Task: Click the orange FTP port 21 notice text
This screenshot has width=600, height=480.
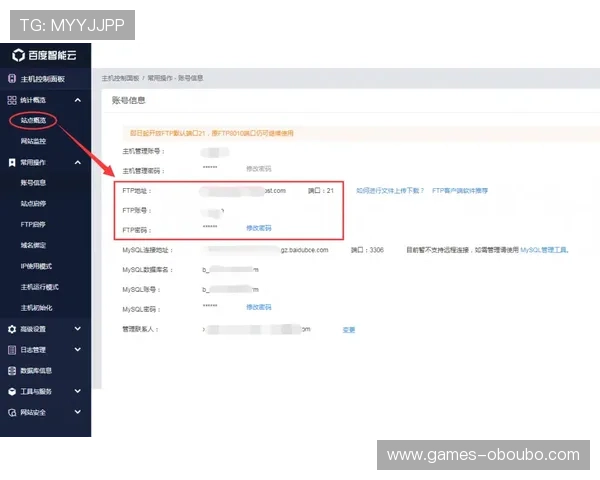Action: point(212,133)
